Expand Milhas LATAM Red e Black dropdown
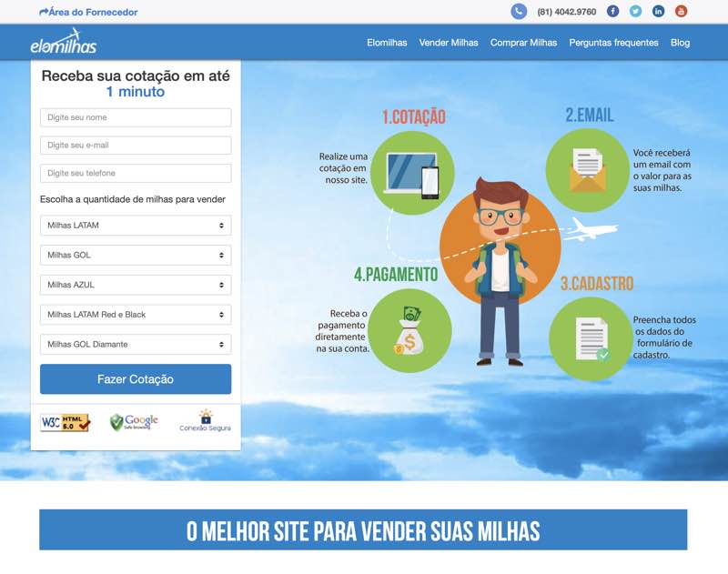Image resolution: width=728 pixels, height=574 pixels. point(136,315)
